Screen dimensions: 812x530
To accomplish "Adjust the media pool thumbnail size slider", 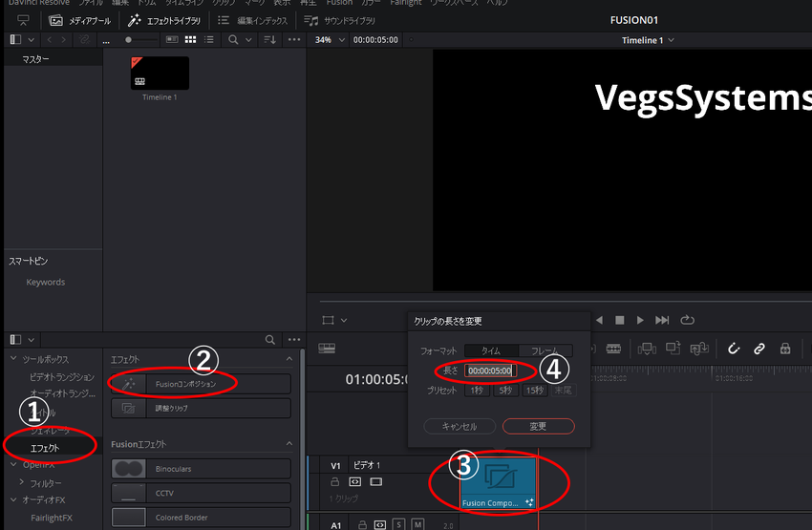I will 128,40.
